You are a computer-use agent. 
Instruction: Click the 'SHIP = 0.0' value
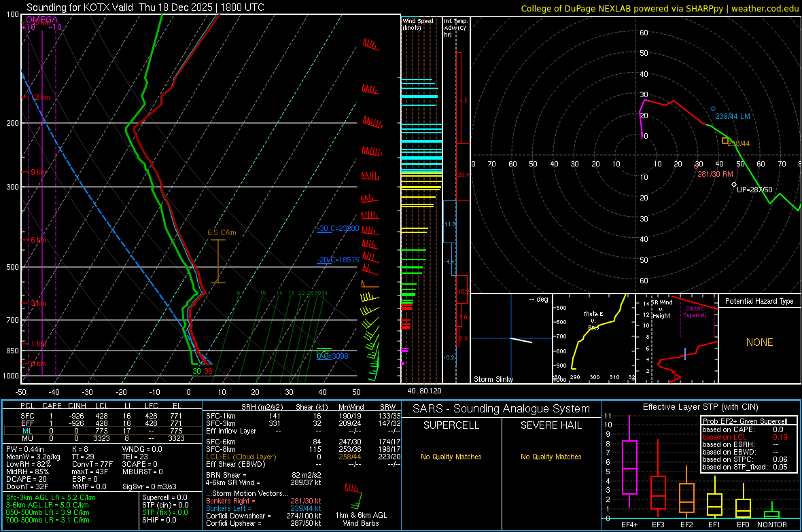click(x=159, y=520)
